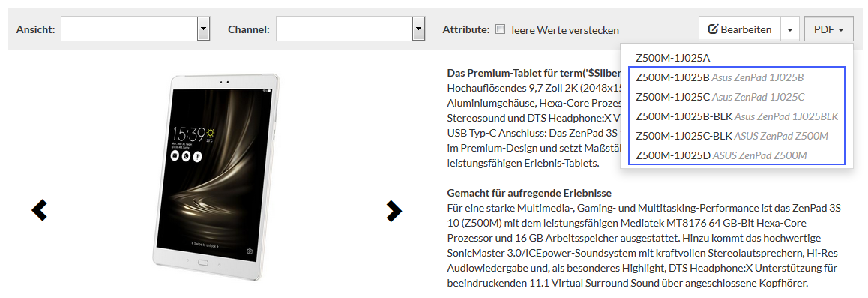Open the Channel dropdown arrow
This screenshot has height=298, width=868.
418,29
